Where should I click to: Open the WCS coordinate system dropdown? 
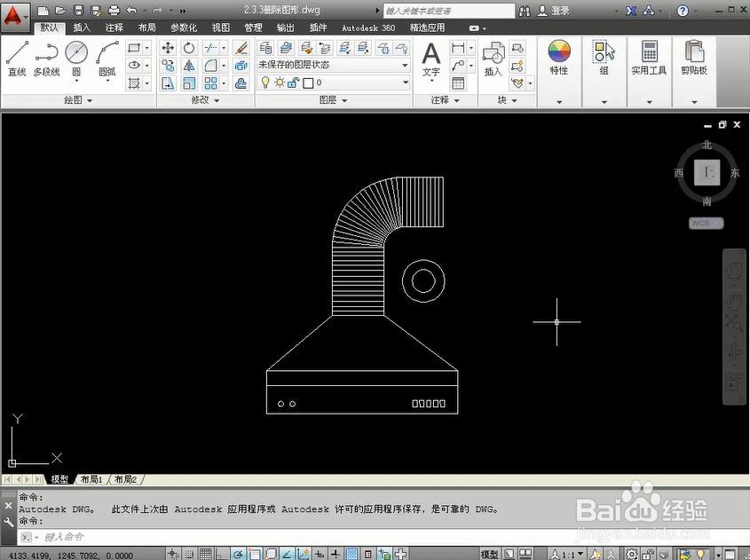coord(706,224)
